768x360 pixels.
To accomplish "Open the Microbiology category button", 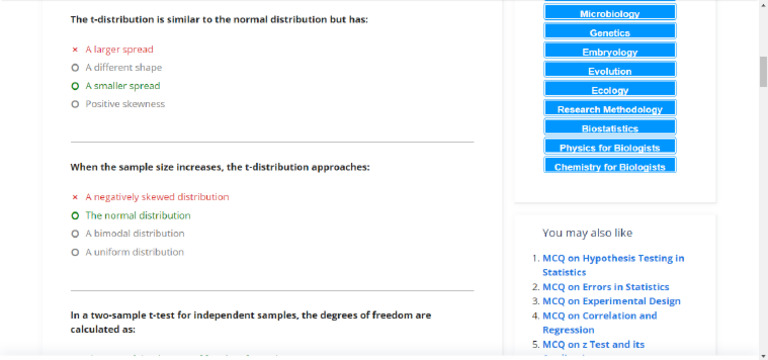I will click(610, 12).
